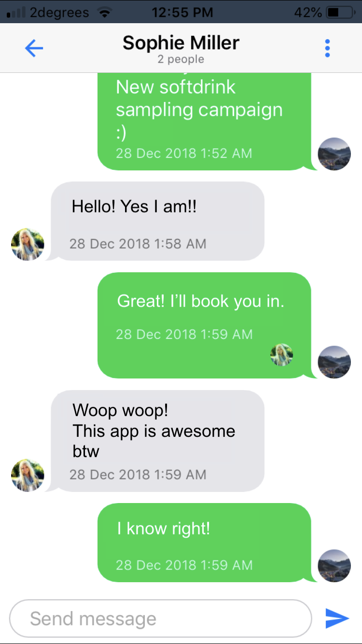Tap the 12:55 PM clock in status bar
Screen dimensions: 362x644
point(182,12)
